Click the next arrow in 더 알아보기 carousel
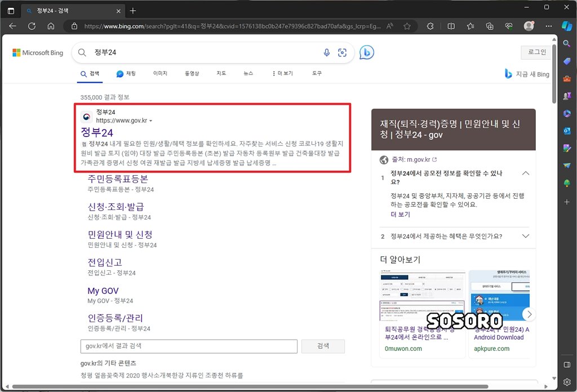Viewport: 577px width, 392px height. click(x=529, y=314)
